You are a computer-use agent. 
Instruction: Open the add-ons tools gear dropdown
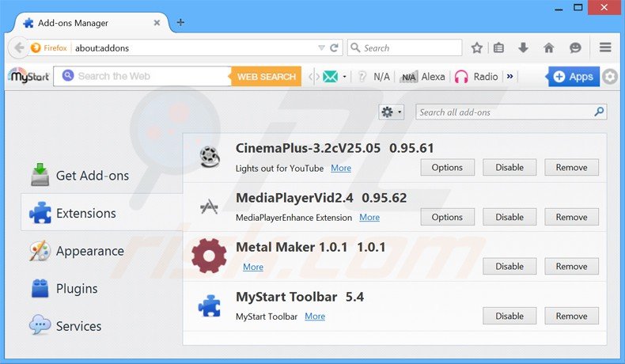392,112
